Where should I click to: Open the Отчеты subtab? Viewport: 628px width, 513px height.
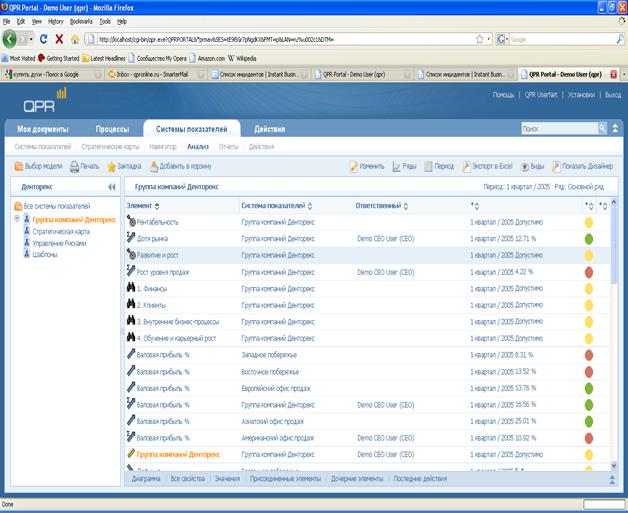pyautogui.click(x=228, y=147)
